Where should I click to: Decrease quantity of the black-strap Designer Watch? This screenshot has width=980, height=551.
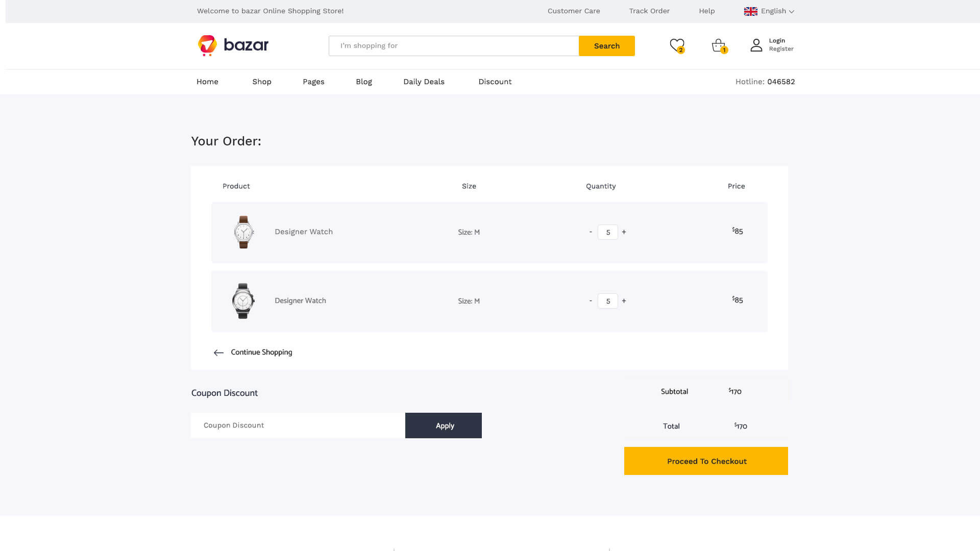pyautogui.click(x=591, y=301)
